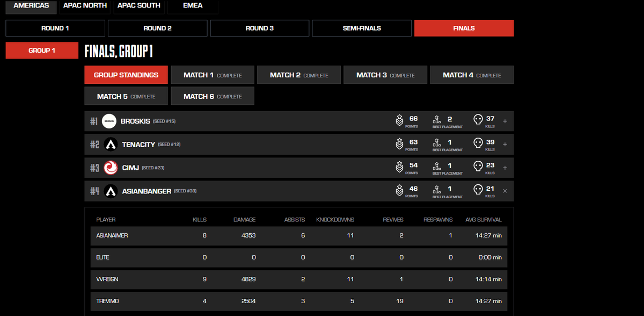This screenshot has height=316, width=644.
Task: Click the points badge icon for ASIANBANGER
Action: (399, 191)
